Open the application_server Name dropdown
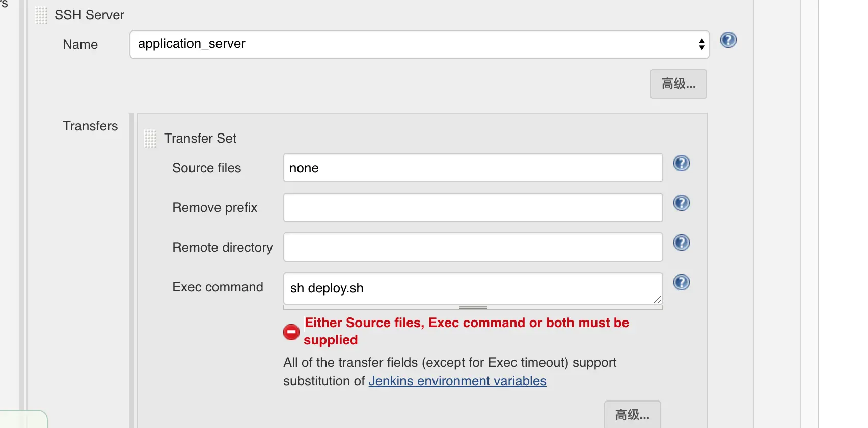The image size is (868, 428). click(419, 44)
